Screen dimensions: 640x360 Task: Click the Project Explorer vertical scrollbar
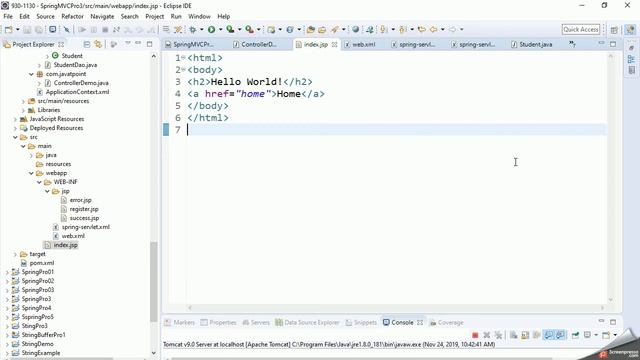(153, 282)
